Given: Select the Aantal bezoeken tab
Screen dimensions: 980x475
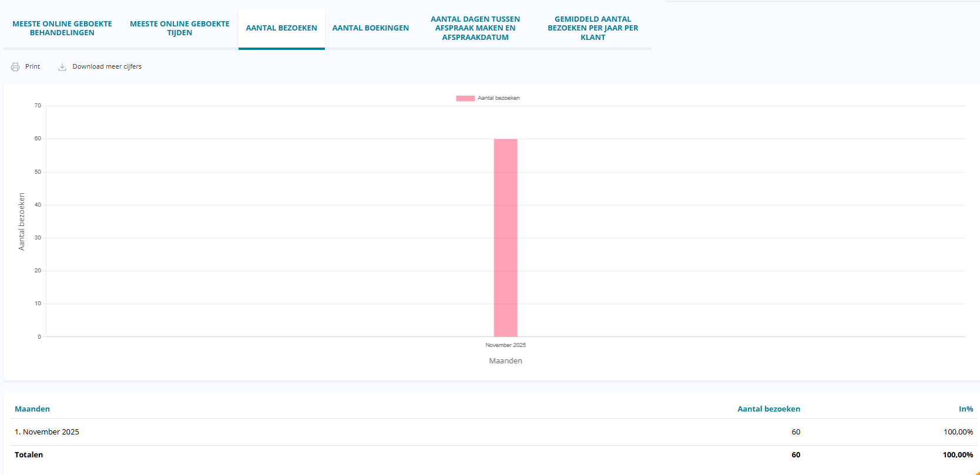Looking at the screenshot, I should click(281, 28).
